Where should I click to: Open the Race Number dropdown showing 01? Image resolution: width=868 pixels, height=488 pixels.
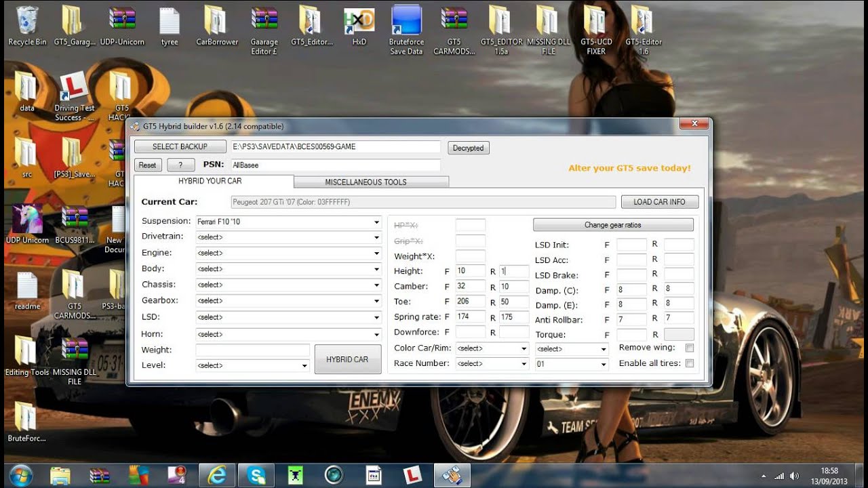[x=572, y=364]
